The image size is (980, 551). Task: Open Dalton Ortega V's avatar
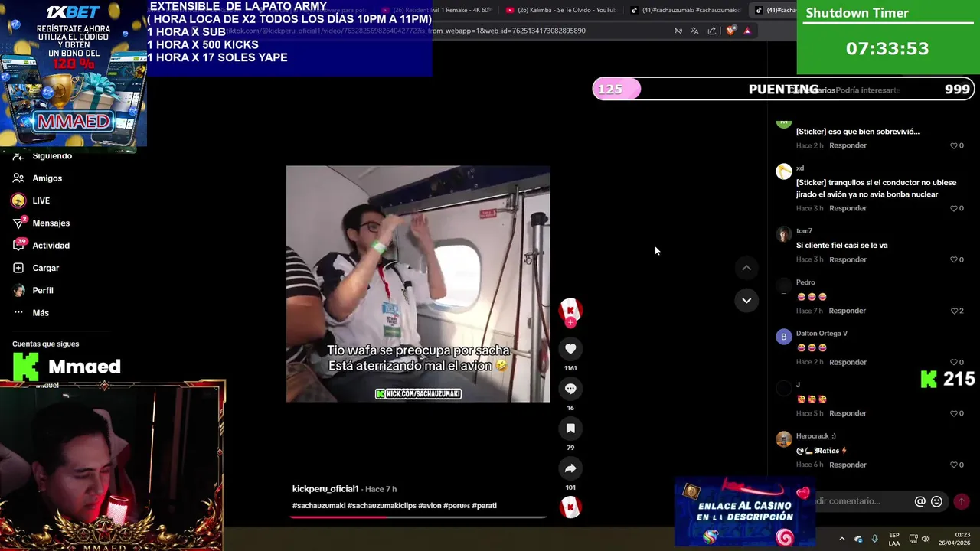pos(783,337)
